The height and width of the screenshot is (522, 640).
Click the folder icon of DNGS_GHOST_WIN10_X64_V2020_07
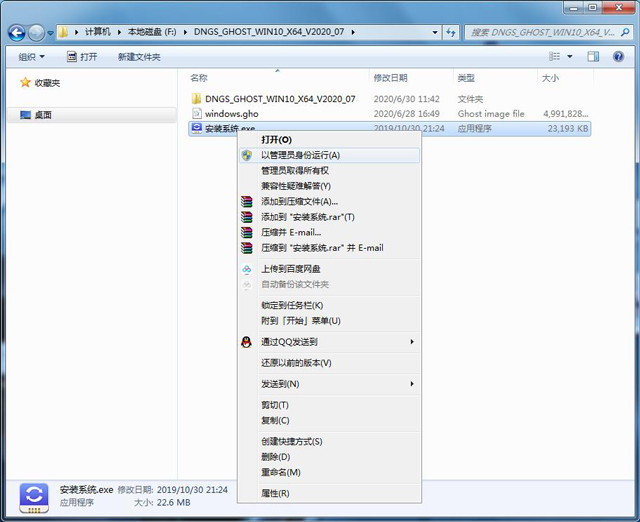(196, 98)
